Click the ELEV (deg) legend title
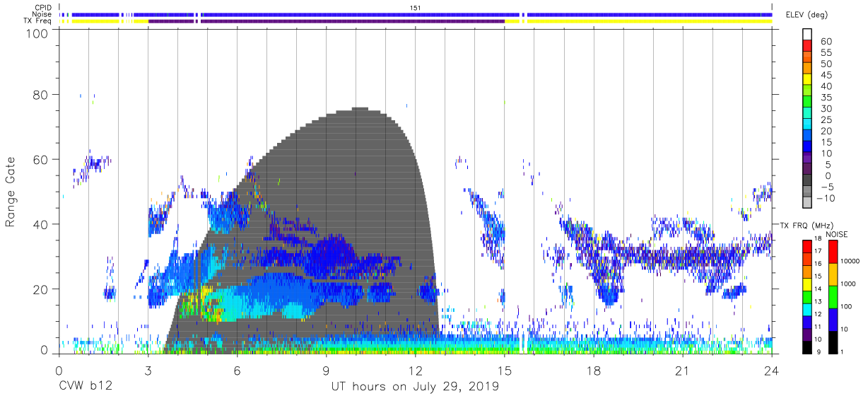The height and width of the screenshot is (401, 868). (x=809, y=14)
